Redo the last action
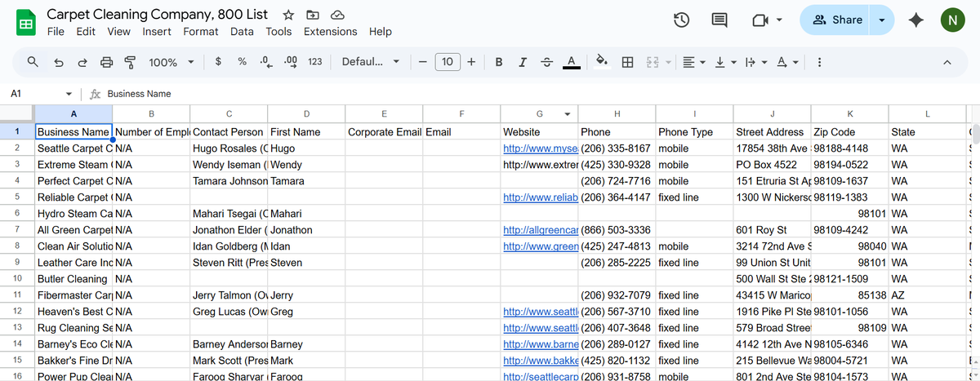 coord(82,62)
